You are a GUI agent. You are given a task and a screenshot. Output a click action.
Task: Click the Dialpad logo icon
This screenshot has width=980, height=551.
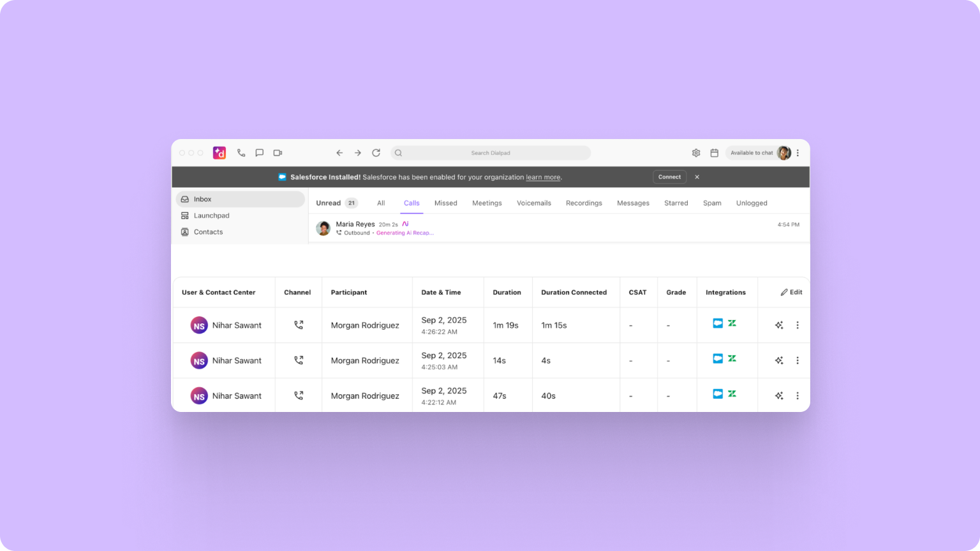tap(219, 152)
